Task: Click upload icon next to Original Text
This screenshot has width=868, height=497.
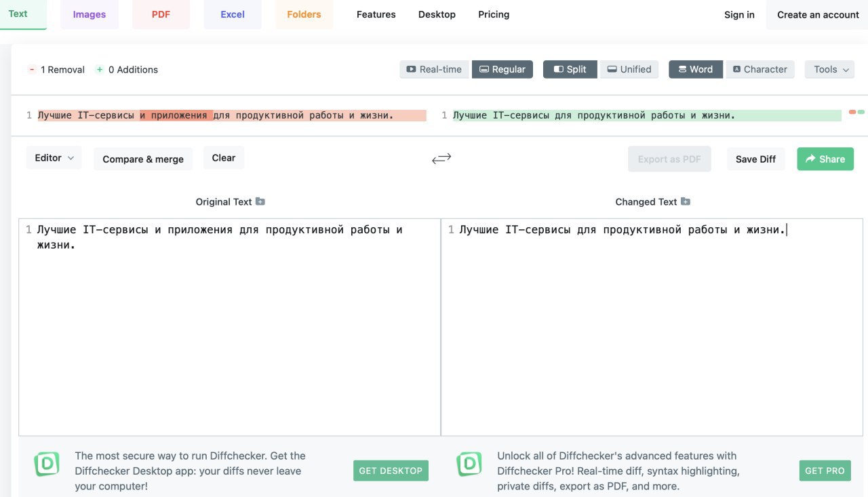Action: tap(260, 201)
